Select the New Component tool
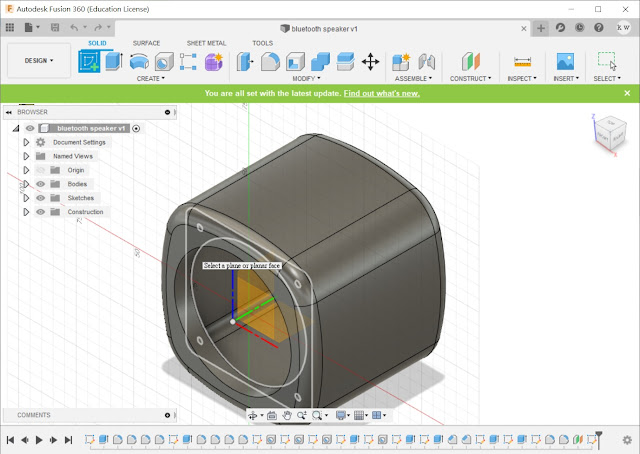Image resolution: width=640 pixels, height=454 pixels. pos(401,62)
